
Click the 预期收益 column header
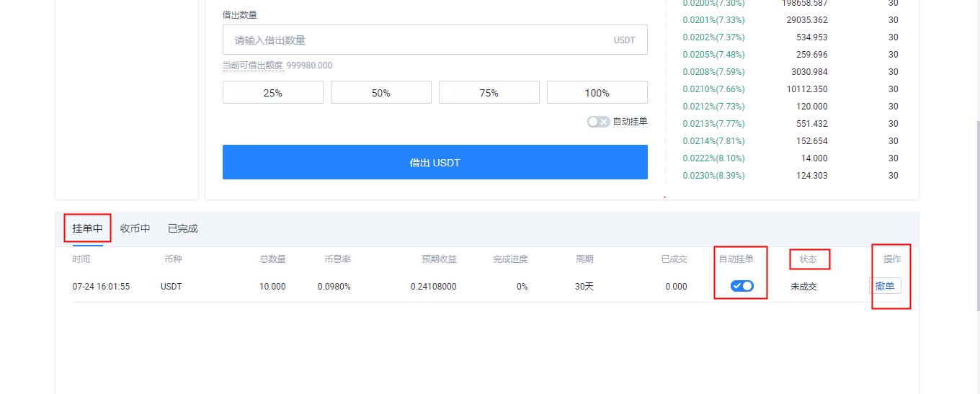coord(440,259)
